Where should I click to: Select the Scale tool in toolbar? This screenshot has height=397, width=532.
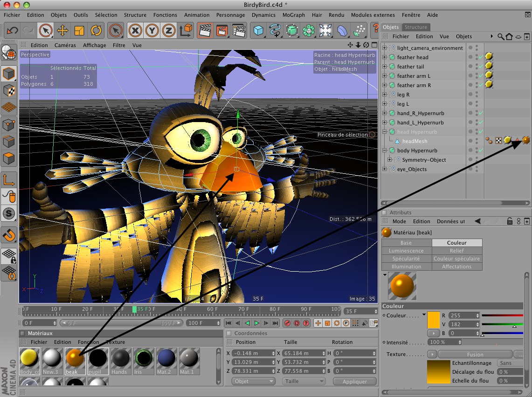coord(79,31)
